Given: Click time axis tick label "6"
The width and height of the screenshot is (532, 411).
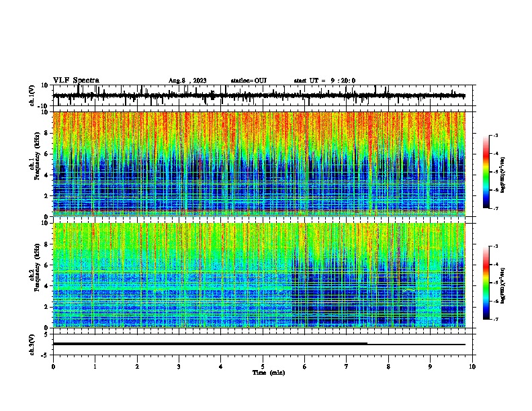Looking at the screenshot, I should tap(305, 367).
